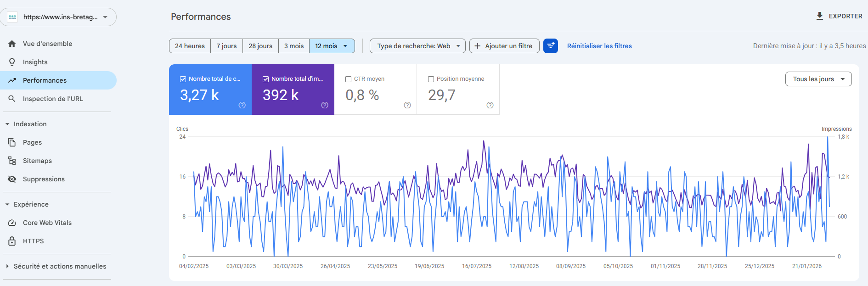The height and width of the screenshot is (286, 868).
Task: Open Sitemaps via its sidebar icon
Action: 12,161
